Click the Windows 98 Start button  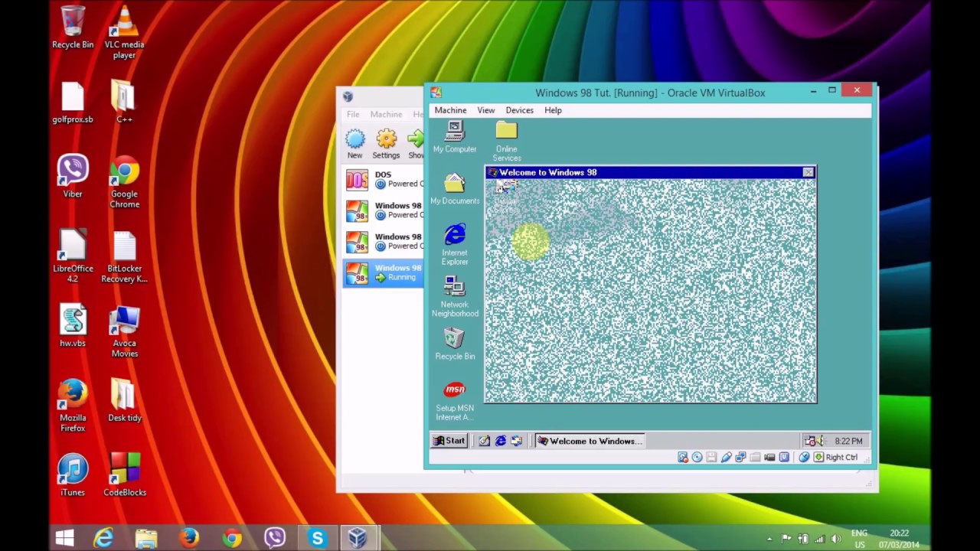[x=449, y=441]
